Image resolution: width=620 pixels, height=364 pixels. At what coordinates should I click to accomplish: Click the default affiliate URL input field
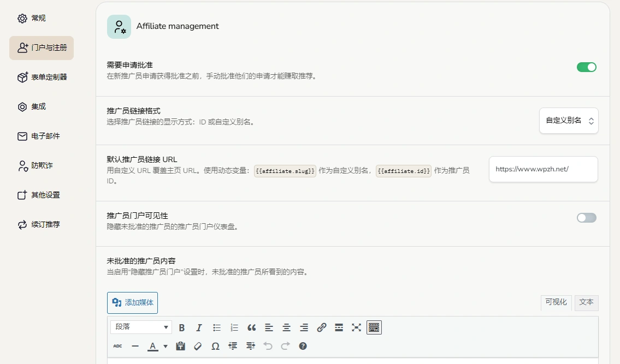click(543, 169)
